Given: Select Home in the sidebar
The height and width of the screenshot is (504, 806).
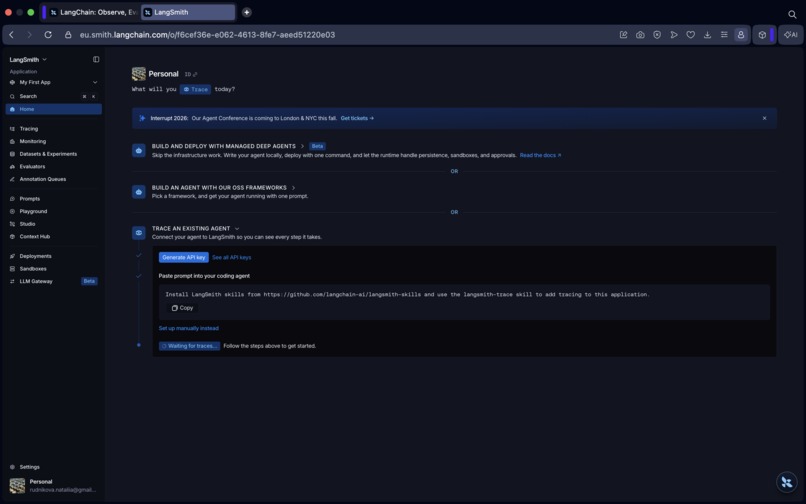Looking at the screenshot, I should [53, 109].
